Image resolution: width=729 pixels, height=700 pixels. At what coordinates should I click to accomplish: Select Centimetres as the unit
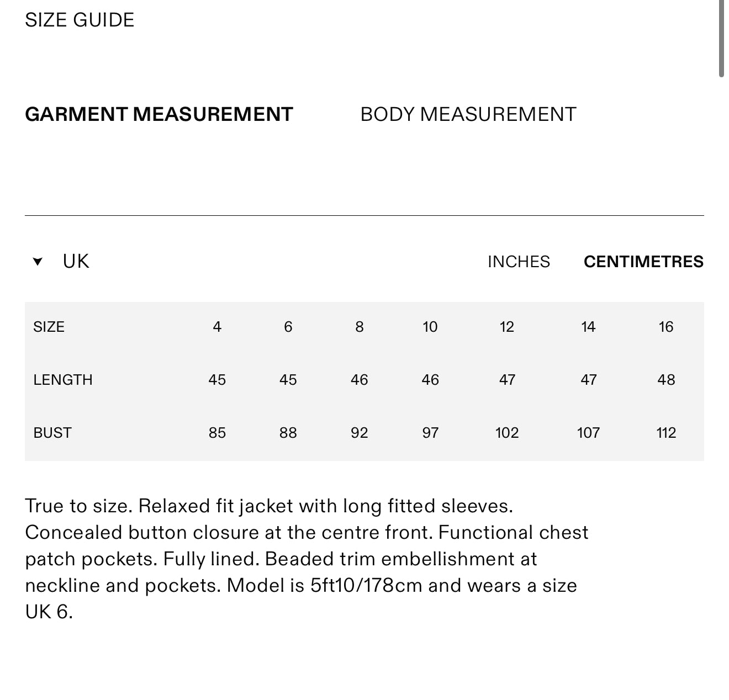tap(643, 262)
